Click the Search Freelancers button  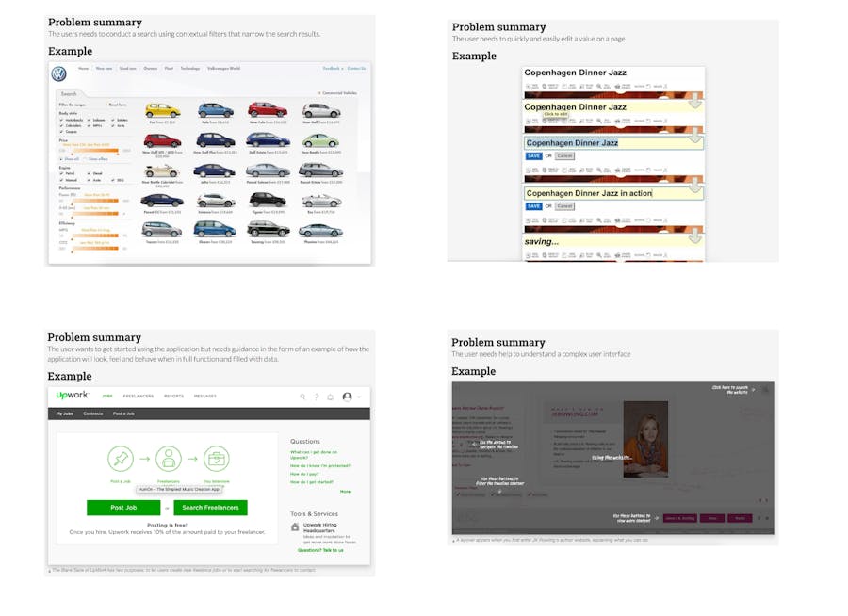[210, 508]
